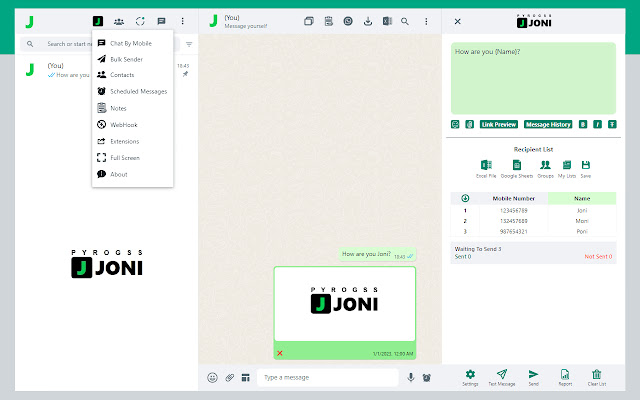The height and width of the screenshot is (400, 640).
Task: Click template grid icon beside paperclip
Action: [x=245, y=378]
